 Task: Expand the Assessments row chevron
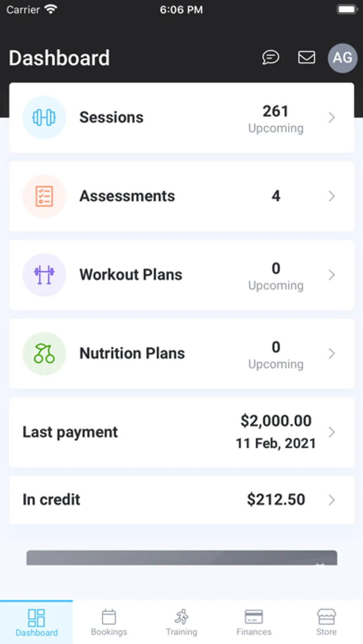coord(332,196)
